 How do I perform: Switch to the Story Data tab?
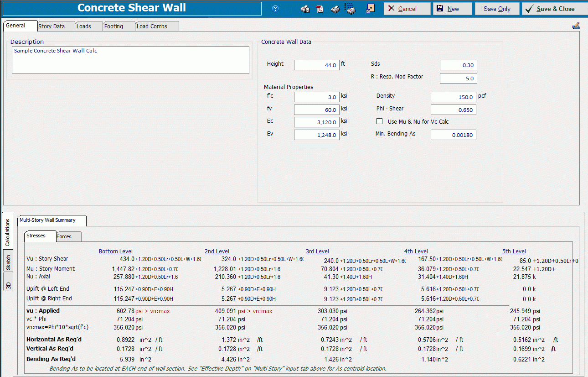click(x=51, y=26)
